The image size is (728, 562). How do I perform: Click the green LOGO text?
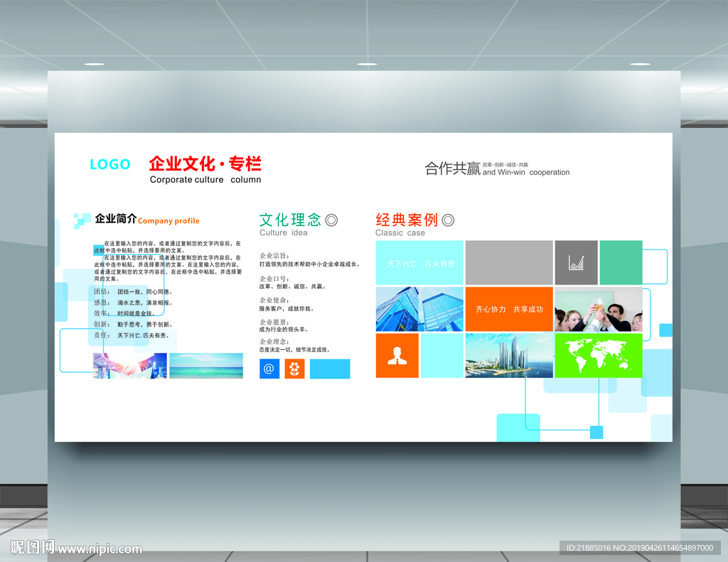tap(109, 164)
